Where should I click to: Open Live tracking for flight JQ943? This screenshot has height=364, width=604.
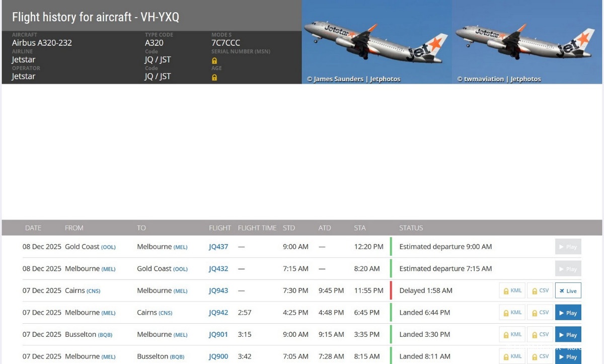(x=568, y=290)
